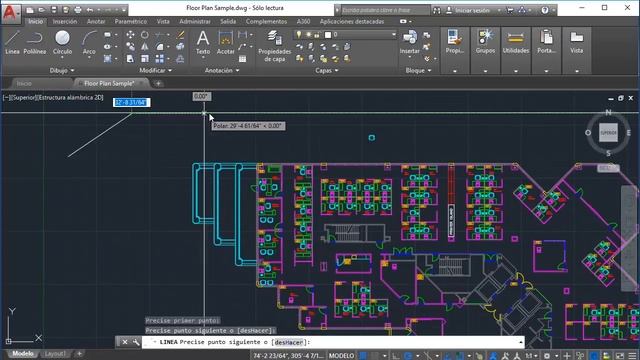Click the search keyword input field
Viewport: 640px width, 360px height.
point(386,10)
